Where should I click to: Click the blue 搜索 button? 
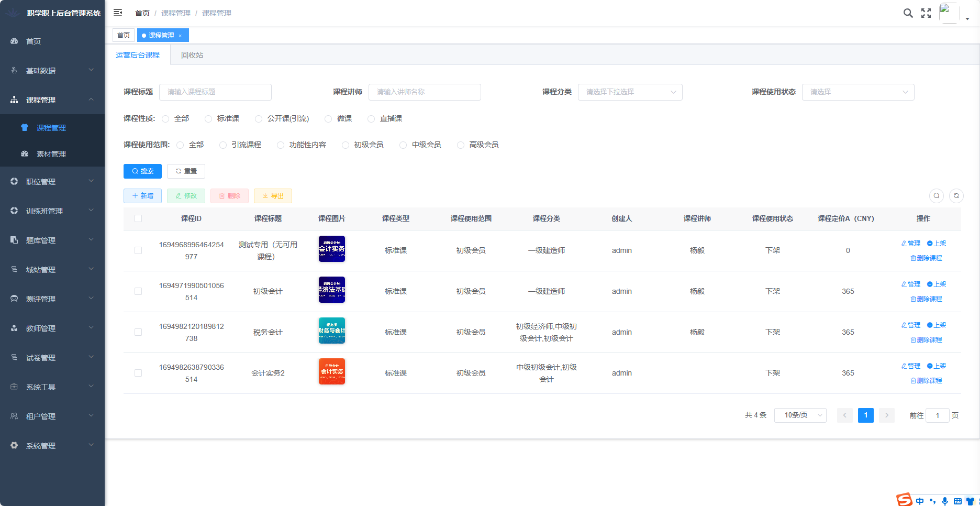(142, 171)
